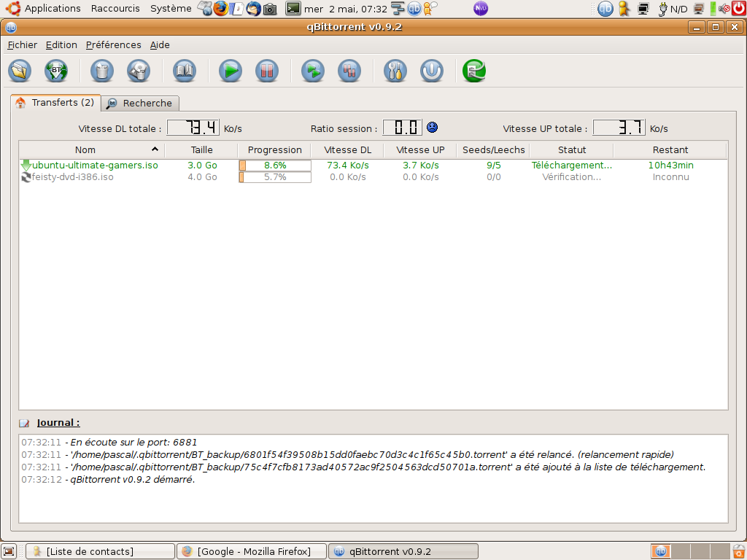
Task: Click the 5.7% progress bar
Action: tap(275, 177)
